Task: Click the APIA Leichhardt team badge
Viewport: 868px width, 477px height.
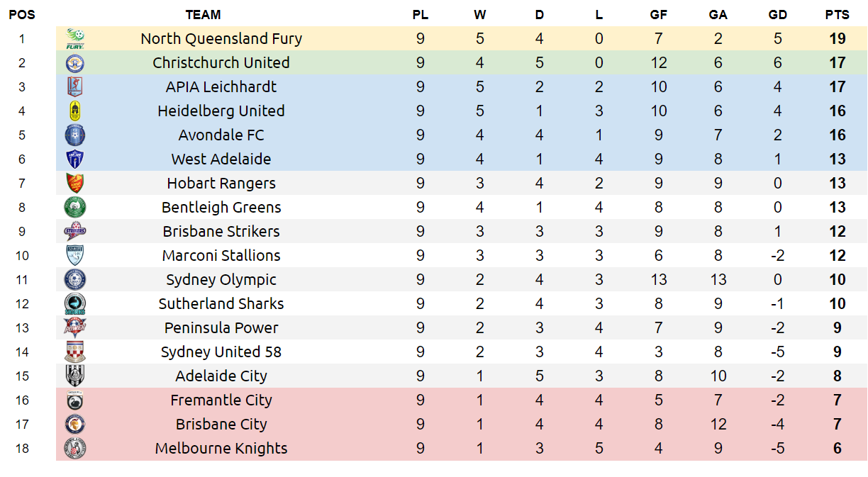Action: 74,87
